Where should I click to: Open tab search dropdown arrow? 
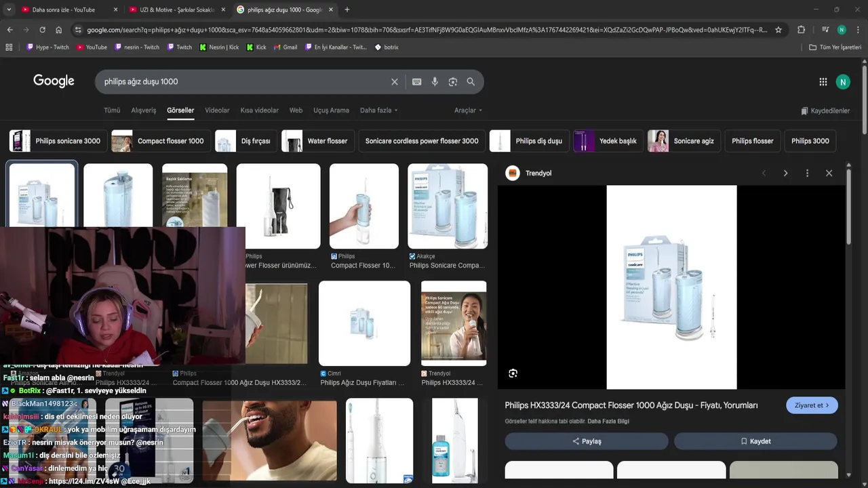click(9, 9)
